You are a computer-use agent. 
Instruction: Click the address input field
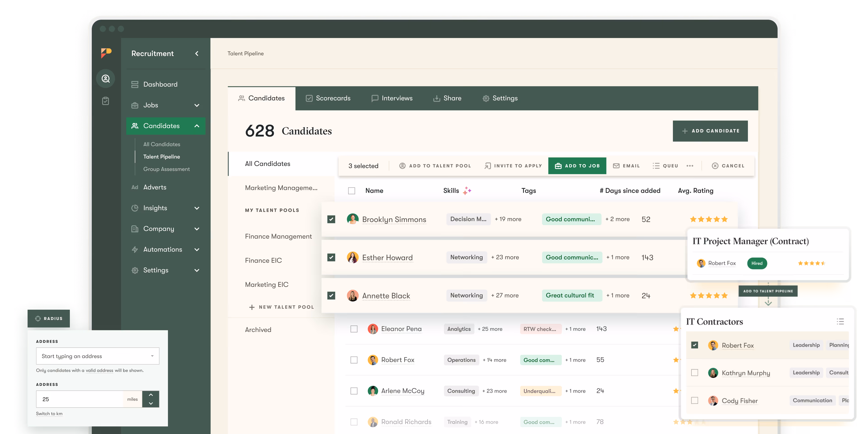pyautogui.click(x=98, y=356)
